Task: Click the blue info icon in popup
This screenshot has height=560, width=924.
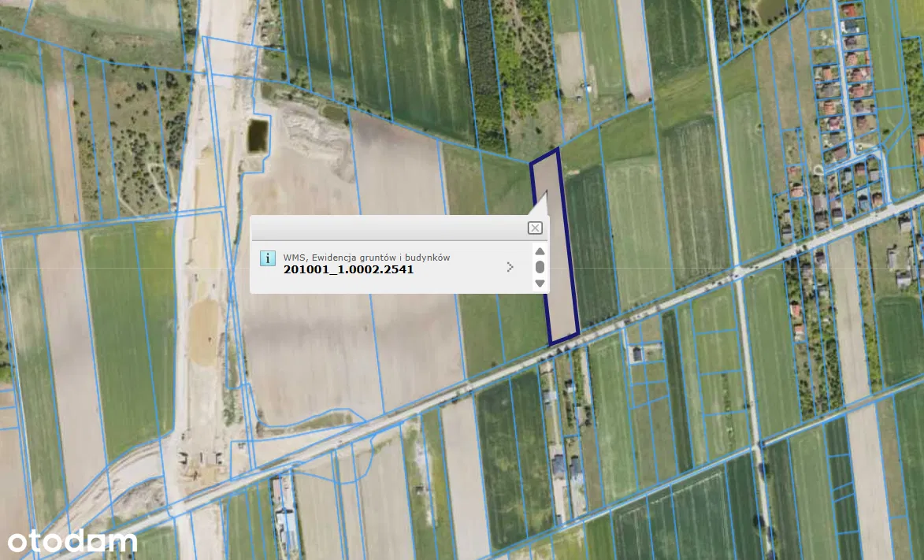Action: point(268,258)
